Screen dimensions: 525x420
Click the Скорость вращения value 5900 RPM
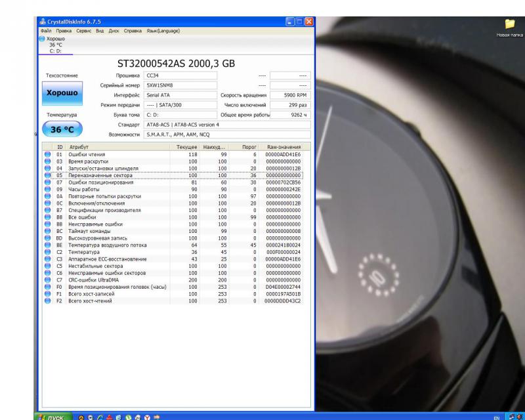290,95
